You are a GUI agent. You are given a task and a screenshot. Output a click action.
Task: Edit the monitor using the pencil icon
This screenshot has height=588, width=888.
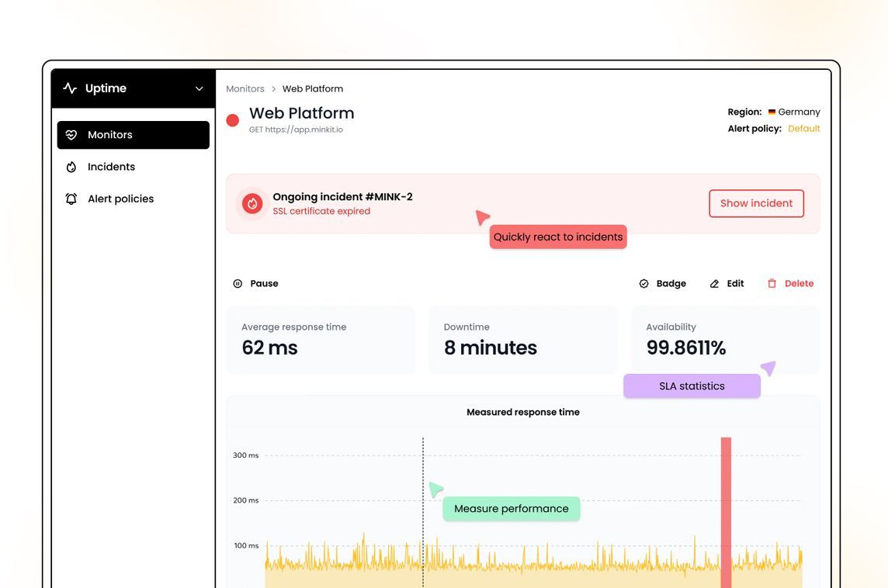tap(714, 283)
